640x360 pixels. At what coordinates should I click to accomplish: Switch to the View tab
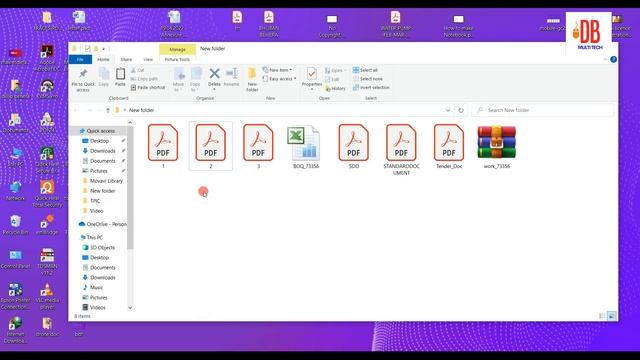(x=148, y=60)
